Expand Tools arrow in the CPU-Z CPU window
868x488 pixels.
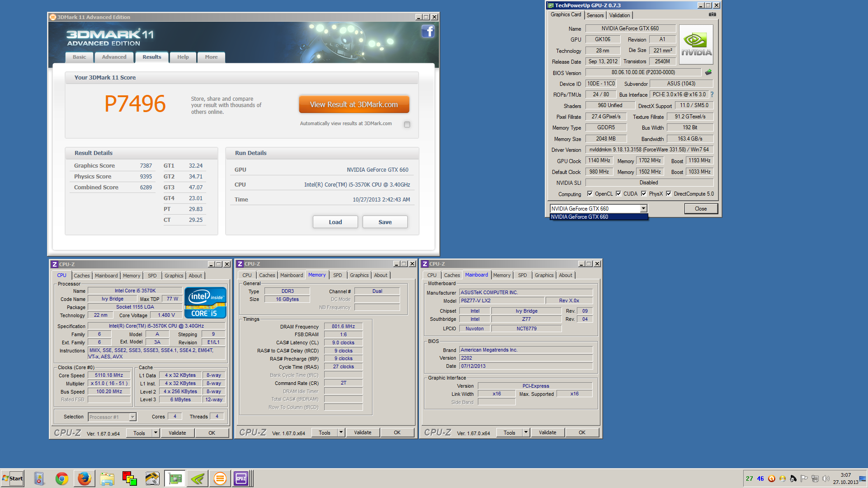coord(156,433)
